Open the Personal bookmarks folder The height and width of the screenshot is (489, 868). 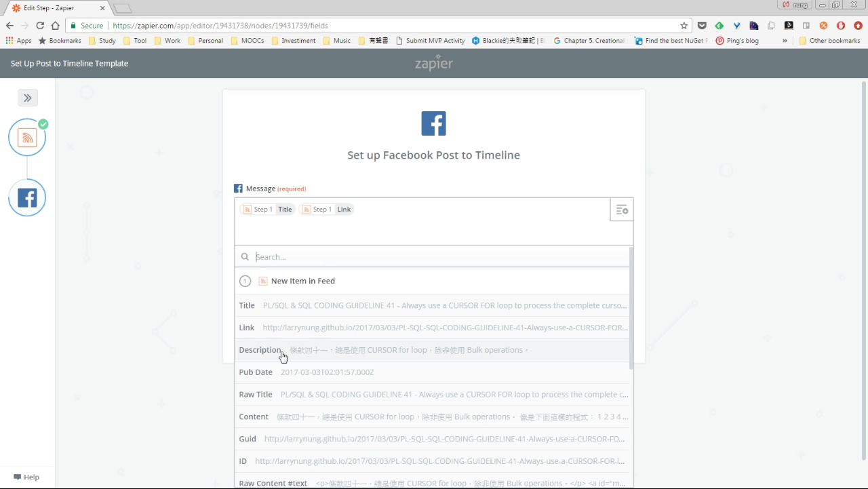[x=205, y=41]
